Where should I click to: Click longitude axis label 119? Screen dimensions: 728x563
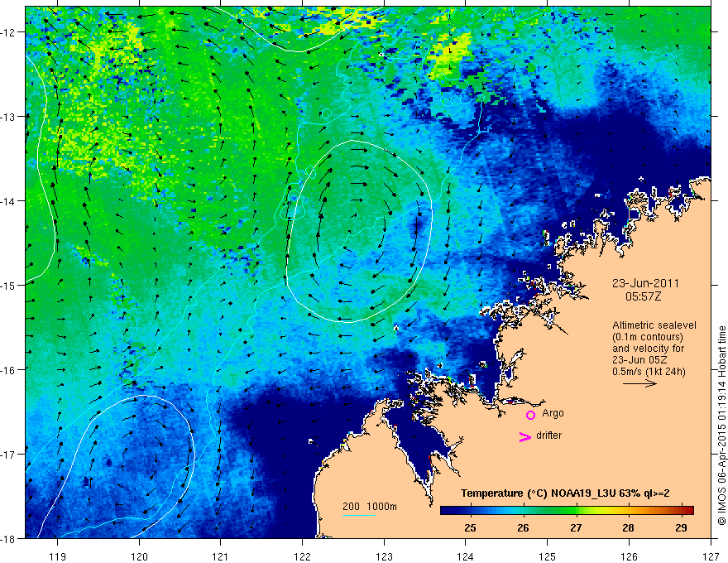pos(58,556)
